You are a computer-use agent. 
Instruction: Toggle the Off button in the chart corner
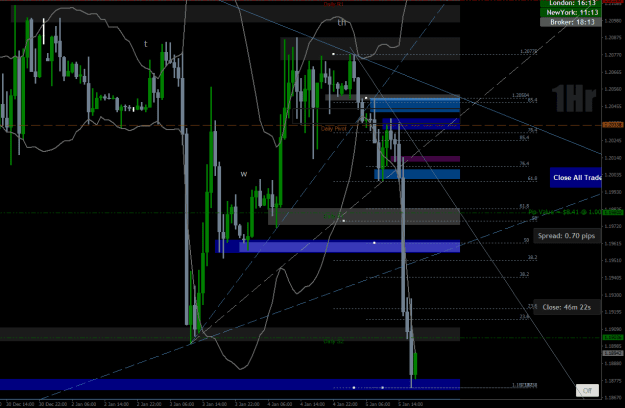(x=587, y=390)
